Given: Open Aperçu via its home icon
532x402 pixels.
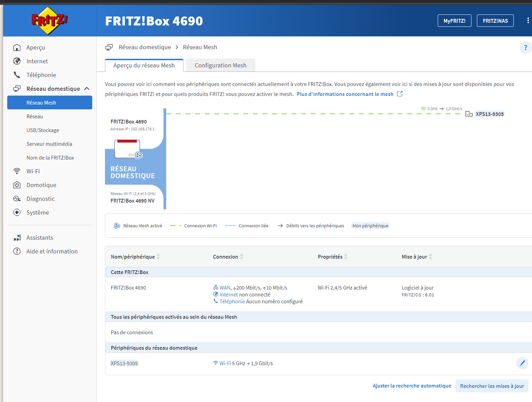Looking at the screenshot, I should (17, 47).
